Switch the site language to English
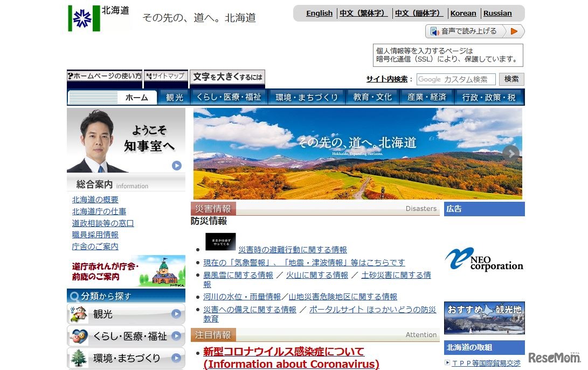This screenshot has width=588, height=370. coord(319,13)
